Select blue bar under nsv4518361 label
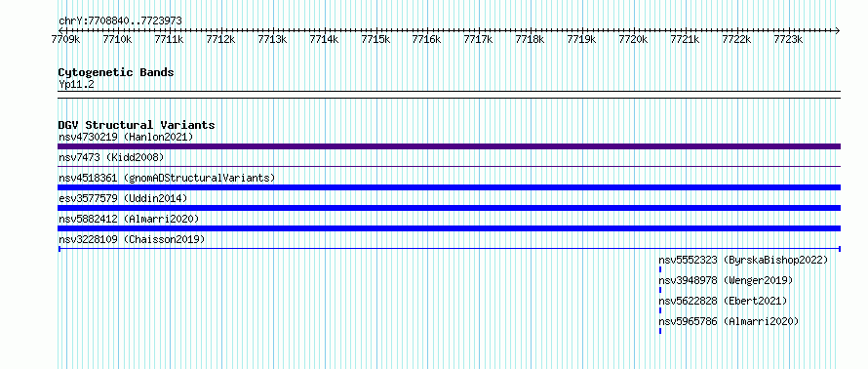The height and width of the screenshot is (369, 868). point(449,187)
